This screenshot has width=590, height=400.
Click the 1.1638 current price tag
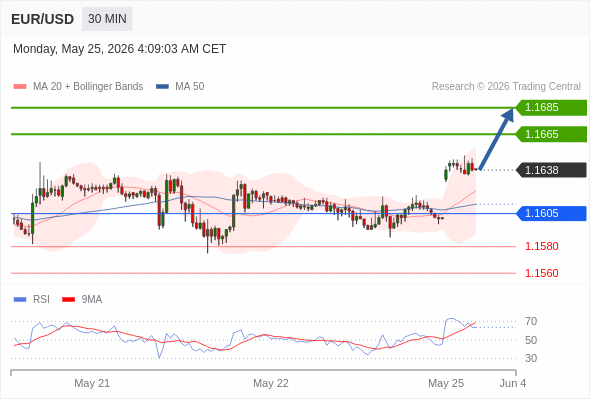coord(551,170)
